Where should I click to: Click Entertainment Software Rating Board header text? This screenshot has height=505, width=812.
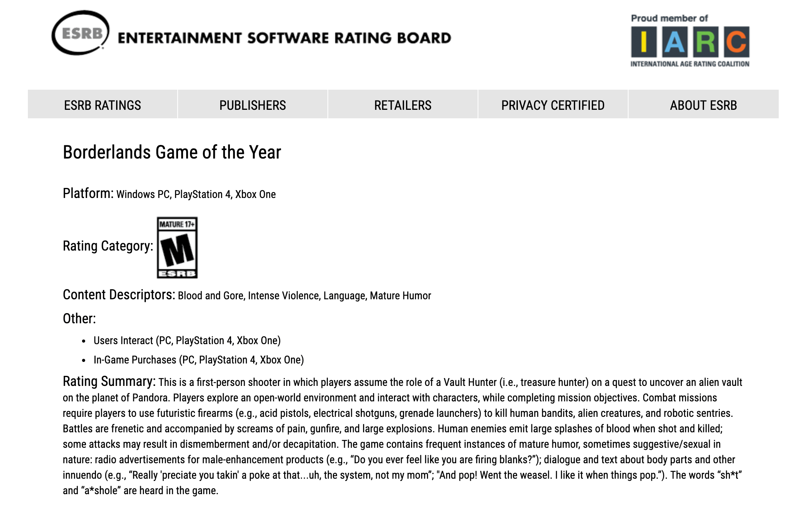(284, 38)
